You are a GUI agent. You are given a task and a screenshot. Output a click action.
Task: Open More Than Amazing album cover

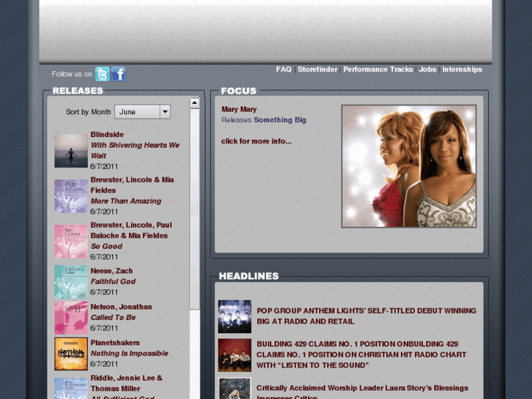click(71, 196)
